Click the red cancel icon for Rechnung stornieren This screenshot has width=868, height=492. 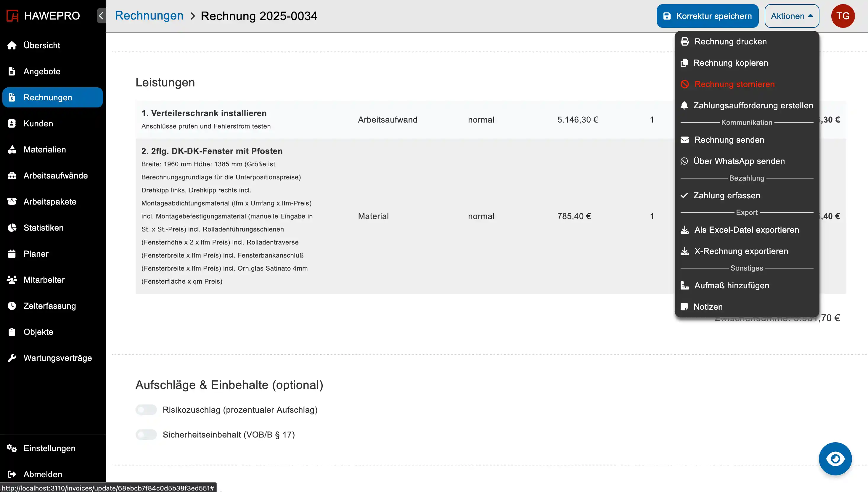(x=684, y=84)
